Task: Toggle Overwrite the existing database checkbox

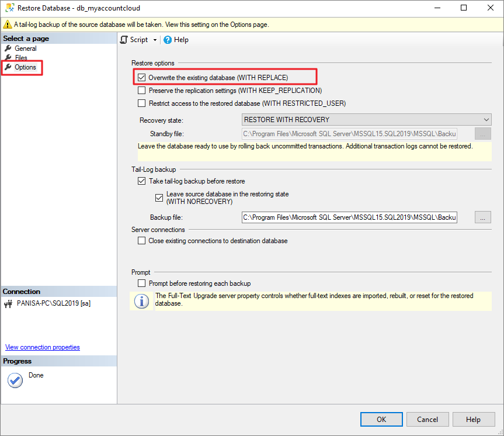Action: click(141, 78)
